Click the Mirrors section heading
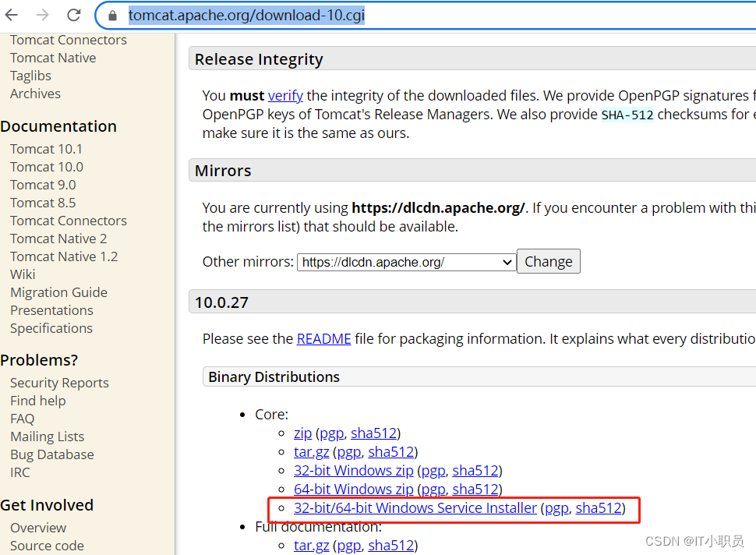Image resolution: width=756 pixels, height=555 pixels. [223, 171]
